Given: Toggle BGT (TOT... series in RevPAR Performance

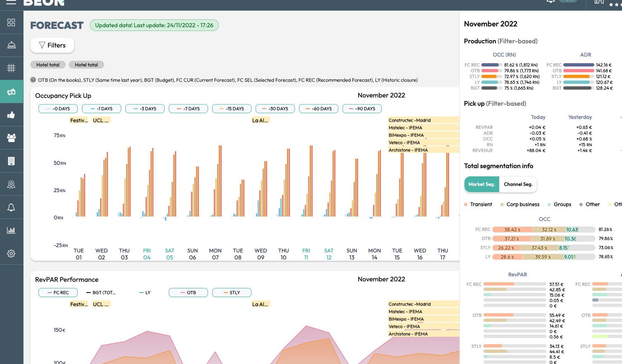Looking at the screenshot, I should pyautogui.click(x=101, y=293).
